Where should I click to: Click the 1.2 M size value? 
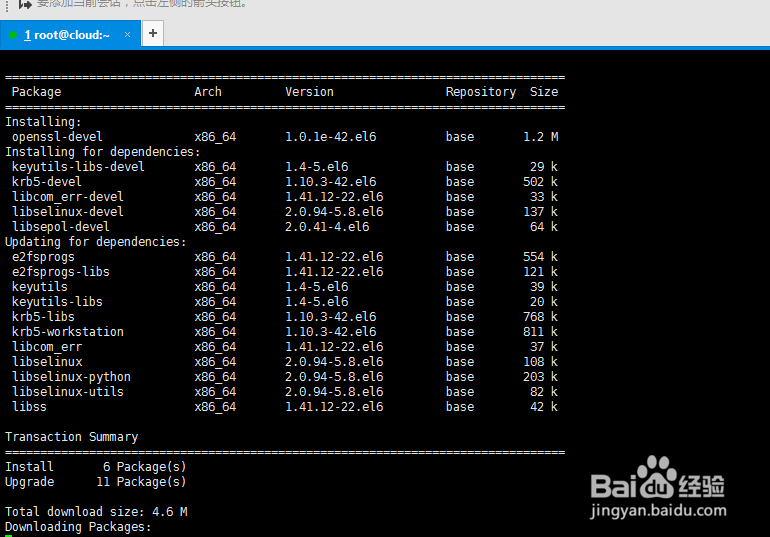click(541, 137)
